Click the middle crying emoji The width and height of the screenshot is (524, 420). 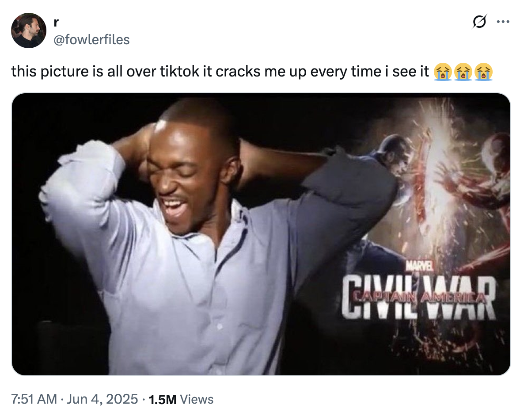pos(463,71)
